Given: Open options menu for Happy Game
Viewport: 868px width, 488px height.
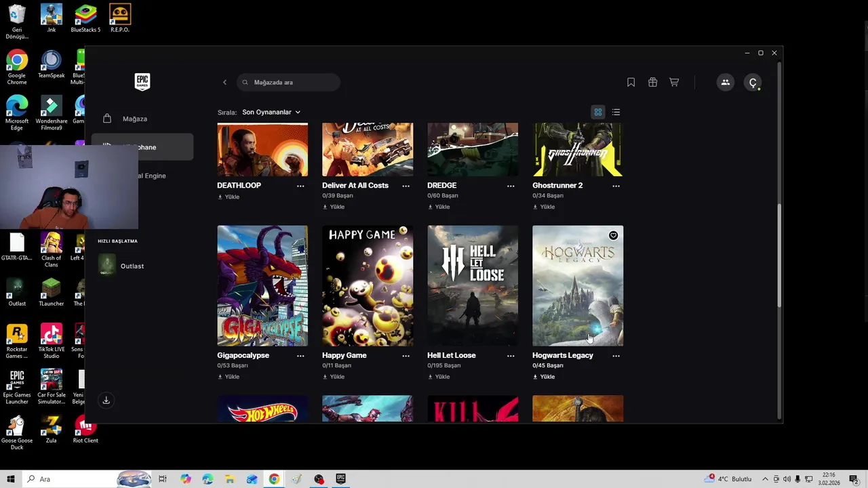Looking at the screenshot, I should tap(406, 356).
